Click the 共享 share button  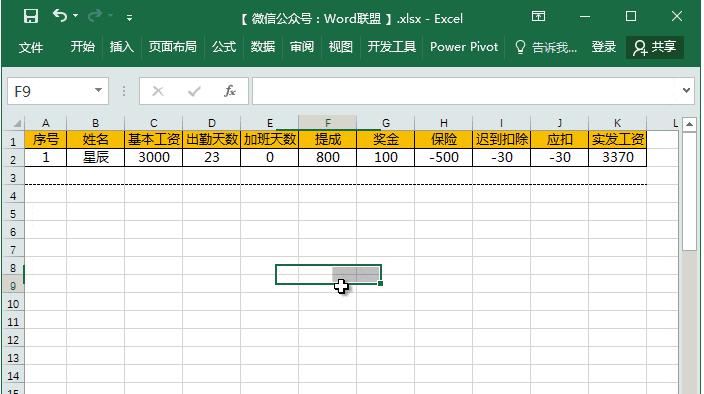[655, 47]
